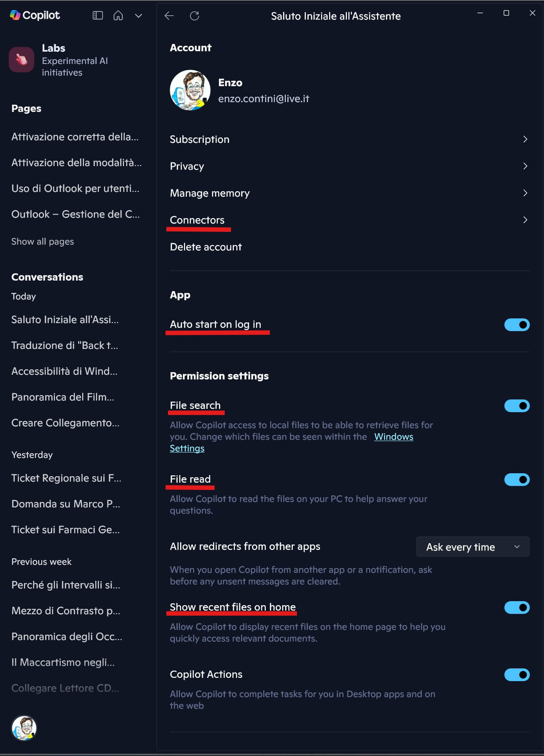
Task: Click the profile avatar at sidebar bottom
Action: coord(24,728)
